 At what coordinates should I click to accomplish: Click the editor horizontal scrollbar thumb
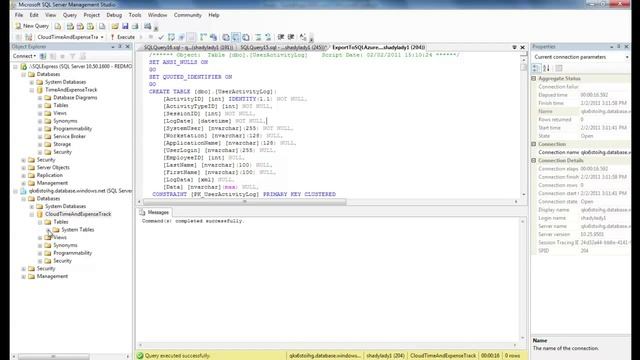244,202
